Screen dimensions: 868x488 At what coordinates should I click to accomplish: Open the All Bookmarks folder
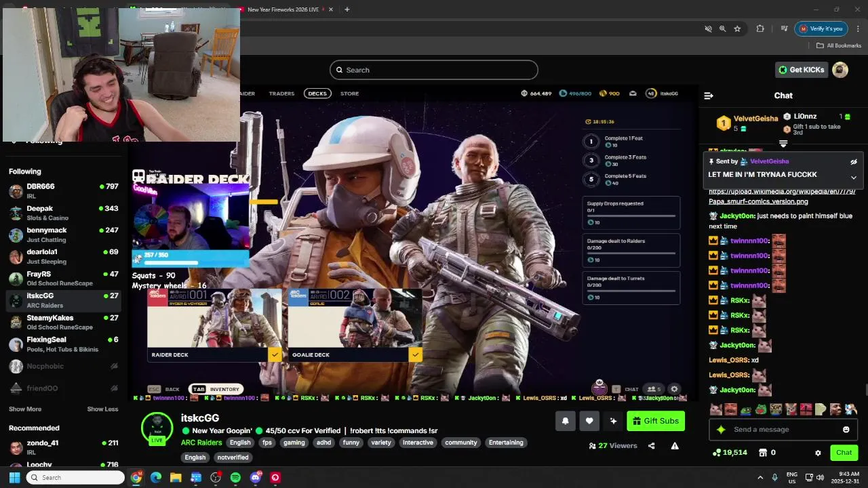839,45
